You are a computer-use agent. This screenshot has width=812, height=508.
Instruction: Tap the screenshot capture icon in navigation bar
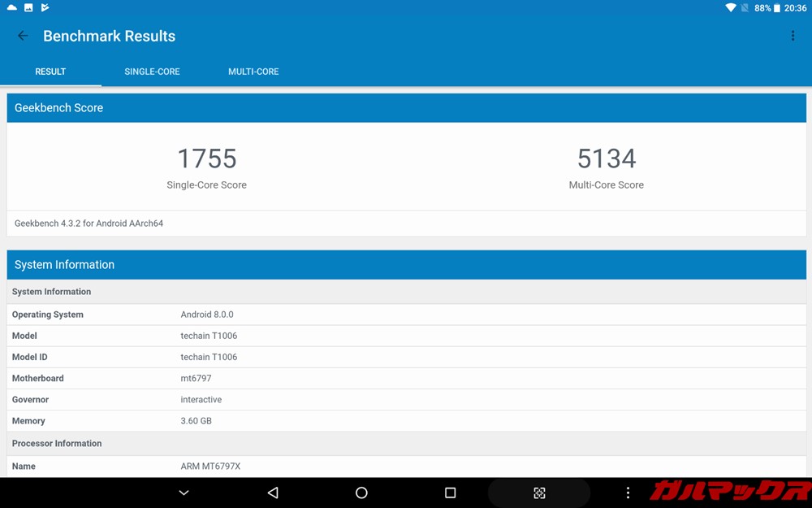[x=539, y=493]
